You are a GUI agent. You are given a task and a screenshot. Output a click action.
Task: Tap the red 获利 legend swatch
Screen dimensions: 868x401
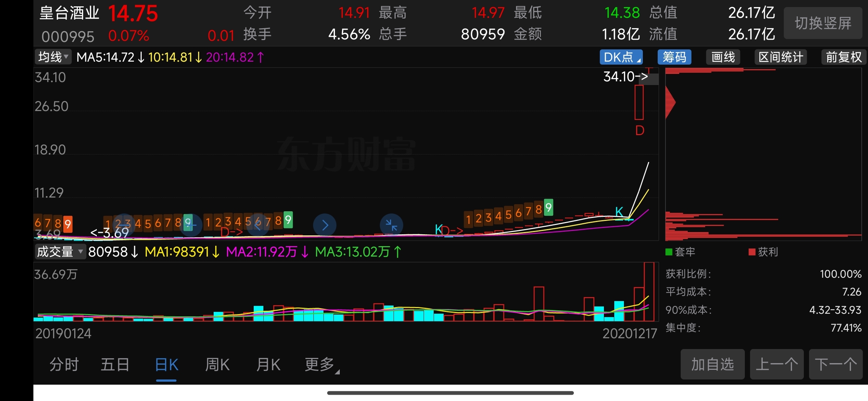752,252
